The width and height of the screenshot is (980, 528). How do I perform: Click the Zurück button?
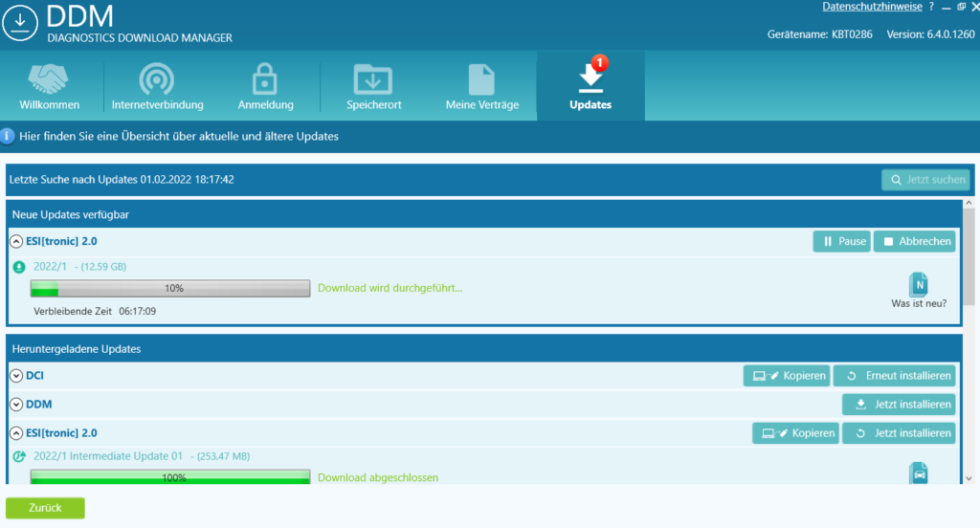pos(45,508)
